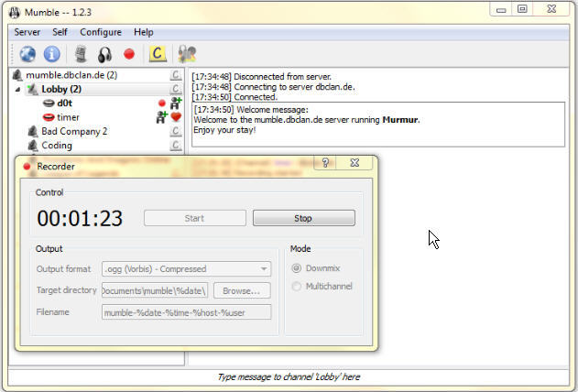Click the Connect globe icon in toolbar

pyautogui.click(x=27, y=54)
